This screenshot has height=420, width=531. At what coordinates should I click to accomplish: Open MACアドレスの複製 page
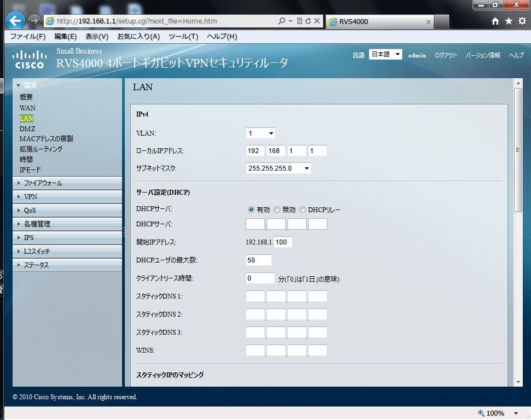(46, 139)
